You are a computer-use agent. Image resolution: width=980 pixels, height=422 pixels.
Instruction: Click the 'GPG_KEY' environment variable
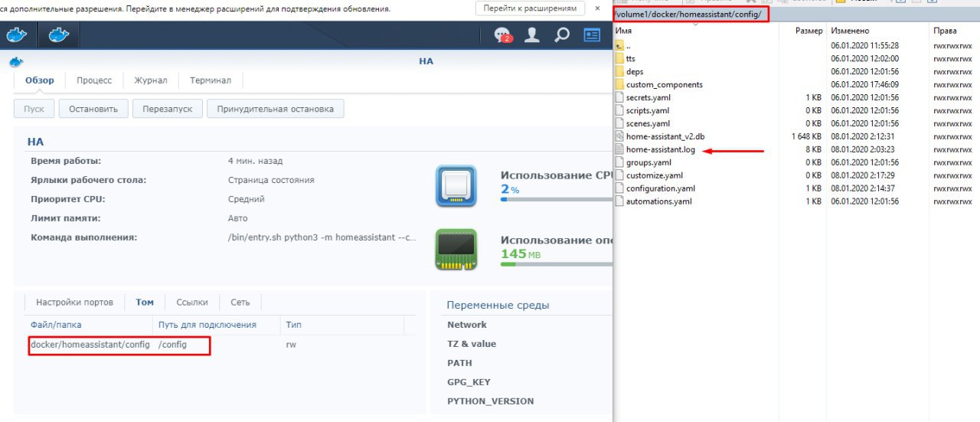point(469,382)
